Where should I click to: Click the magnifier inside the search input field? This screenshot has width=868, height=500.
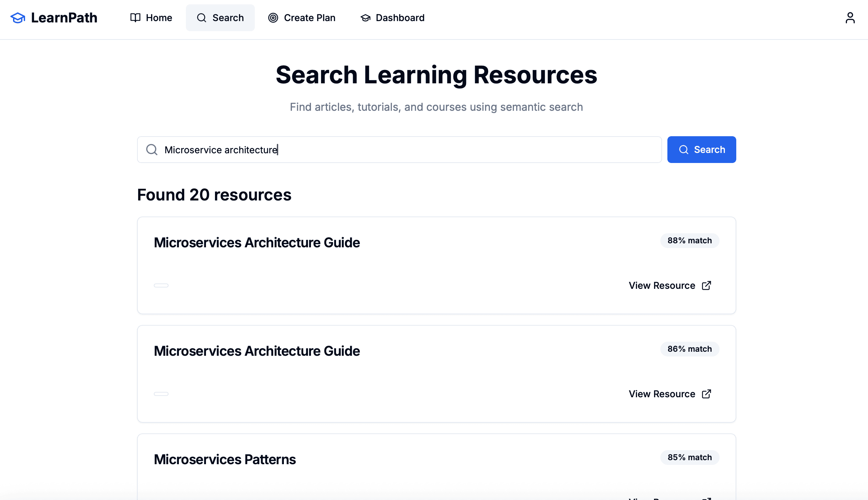coord(151,149)
